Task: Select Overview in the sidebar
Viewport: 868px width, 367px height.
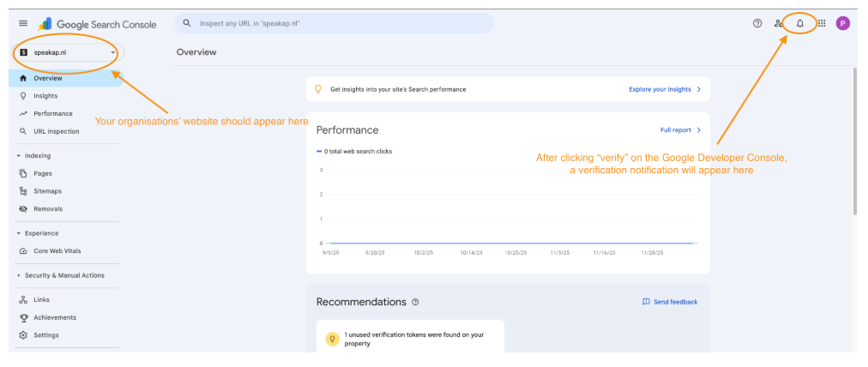Action: (66, 78)
